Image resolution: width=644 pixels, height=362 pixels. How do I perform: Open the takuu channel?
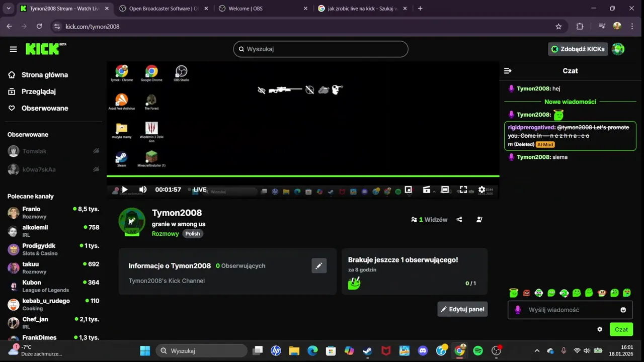coord(53,267)
